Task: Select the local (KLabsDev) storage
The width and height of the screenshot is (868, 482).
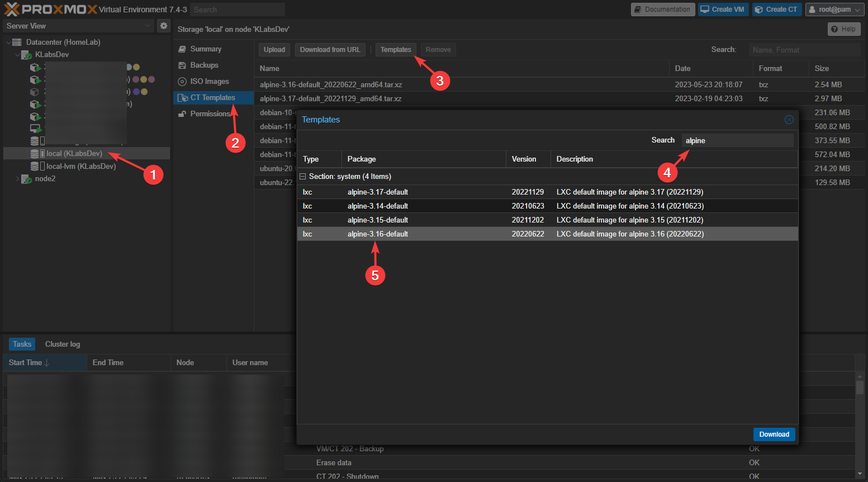Action: coord(74,153)
